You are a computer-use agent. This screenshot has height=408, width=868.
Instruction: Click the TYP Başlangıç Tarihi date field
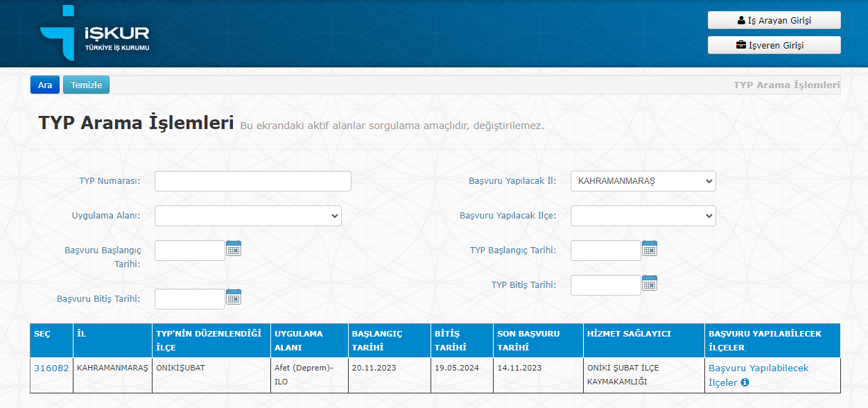click(605, 250)
